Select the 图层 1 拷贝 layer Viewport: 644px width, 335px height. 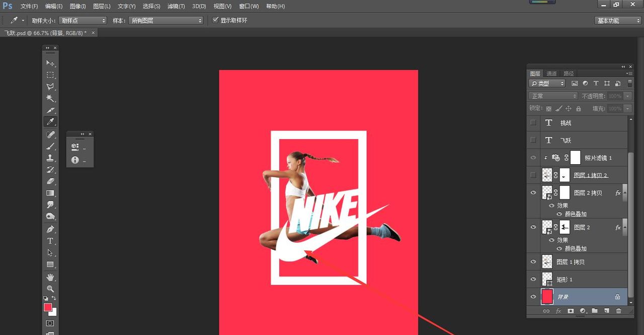pyautogui.click(x=570, y=262)
